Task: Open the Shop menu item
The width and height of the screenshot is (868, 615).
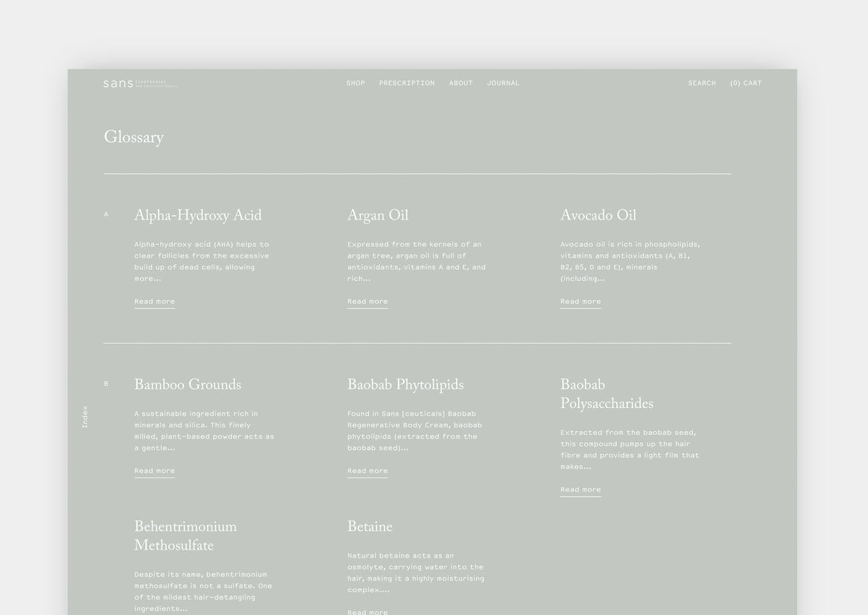Action: pyautogui.click(x=355, y=83)
